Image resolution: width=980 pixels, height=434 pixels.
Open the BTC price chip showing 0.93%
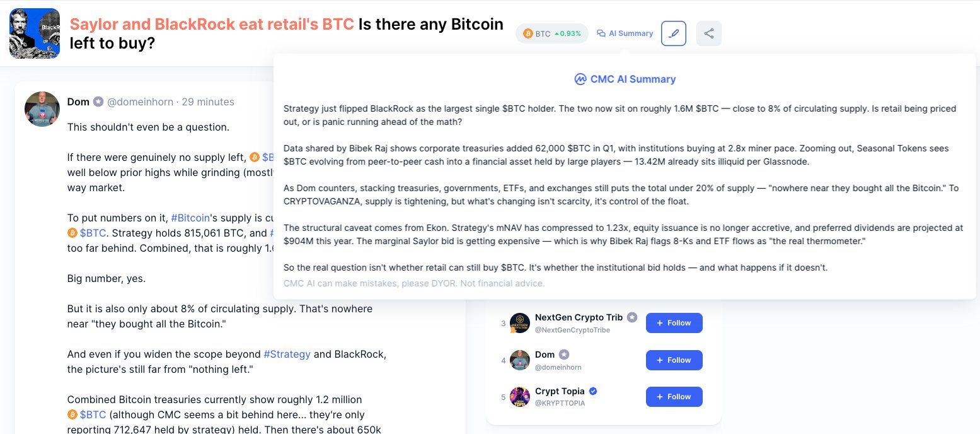pos(552,33)
